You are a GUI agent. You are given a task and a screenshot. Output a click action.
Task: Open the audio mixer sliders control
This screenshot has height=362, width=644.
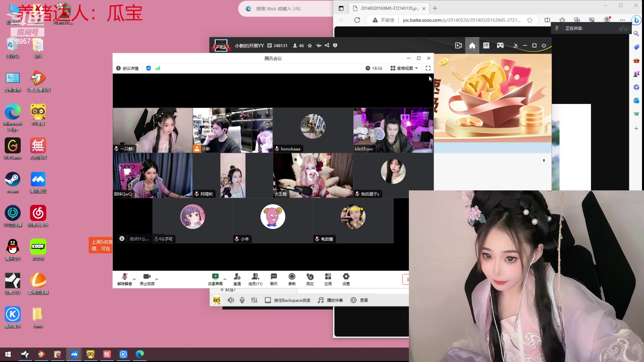point(254,300)
